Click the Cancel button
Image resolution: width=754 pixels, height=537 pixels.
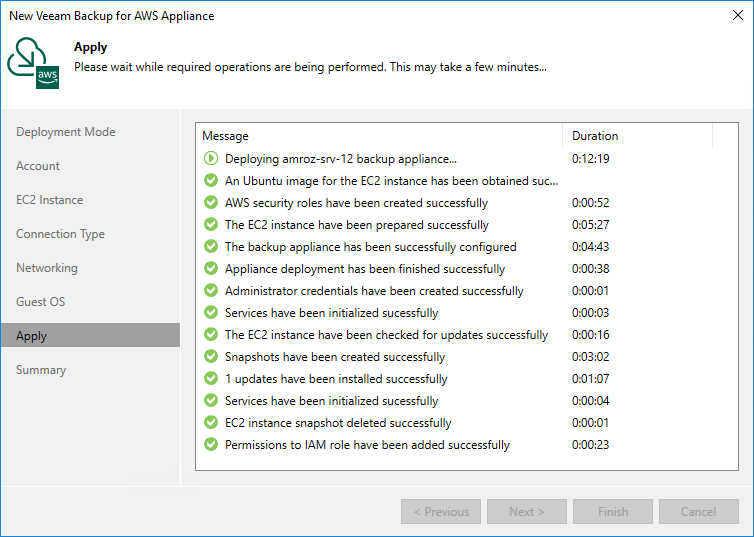point(699,512)
